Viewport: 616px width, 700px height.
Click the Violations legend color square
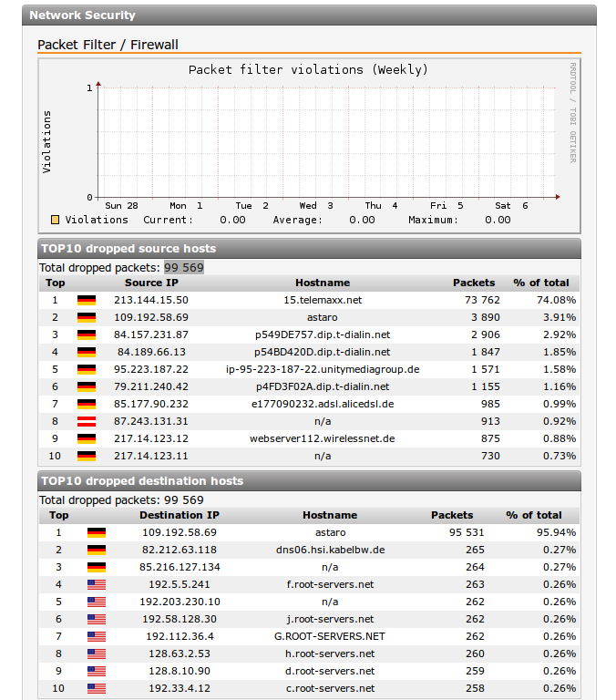tap(56, 220)
